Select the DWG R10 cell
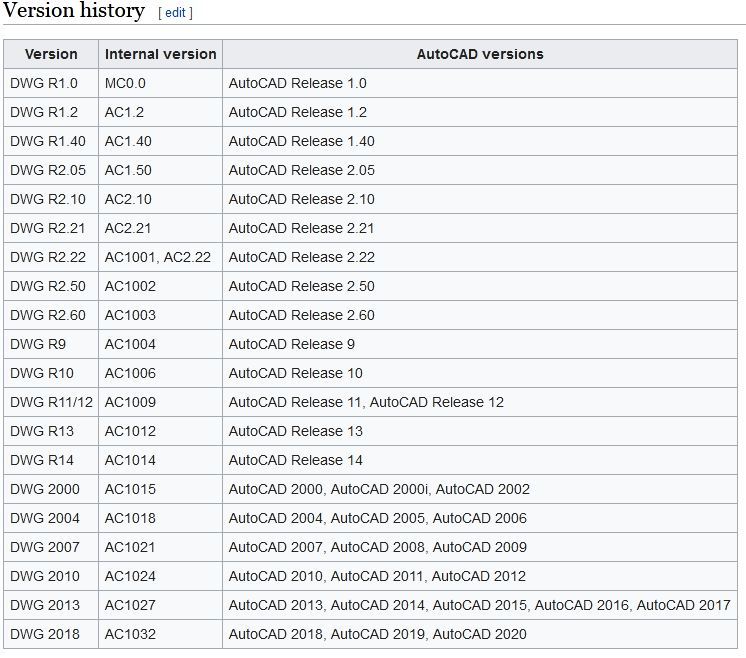 click(x=51, y=373)
